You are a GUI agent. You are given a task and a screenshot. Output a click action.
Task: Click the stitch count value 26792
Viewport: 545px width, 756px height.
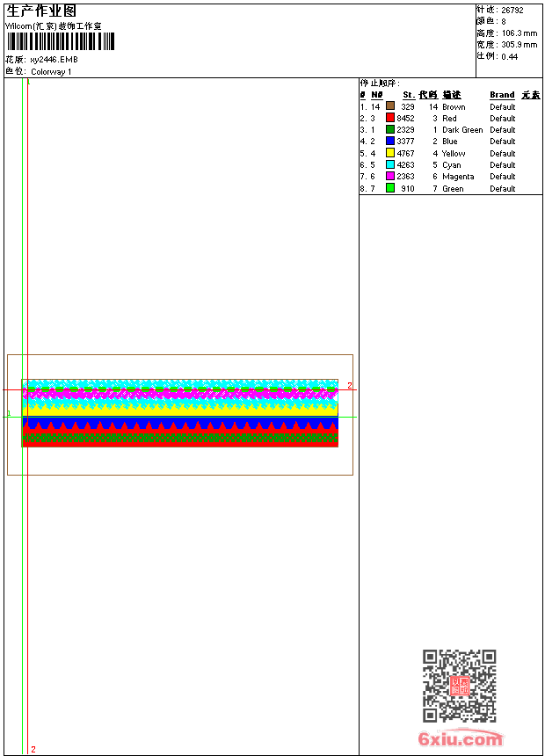[512, 11]
